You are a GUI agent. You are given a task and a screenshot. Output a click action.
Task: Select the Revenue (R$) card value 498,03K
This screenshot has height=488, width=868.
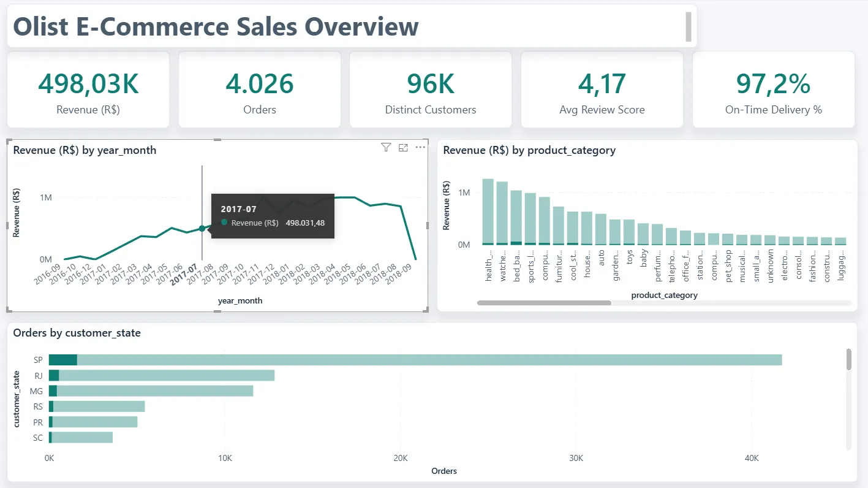pos(88,84)
